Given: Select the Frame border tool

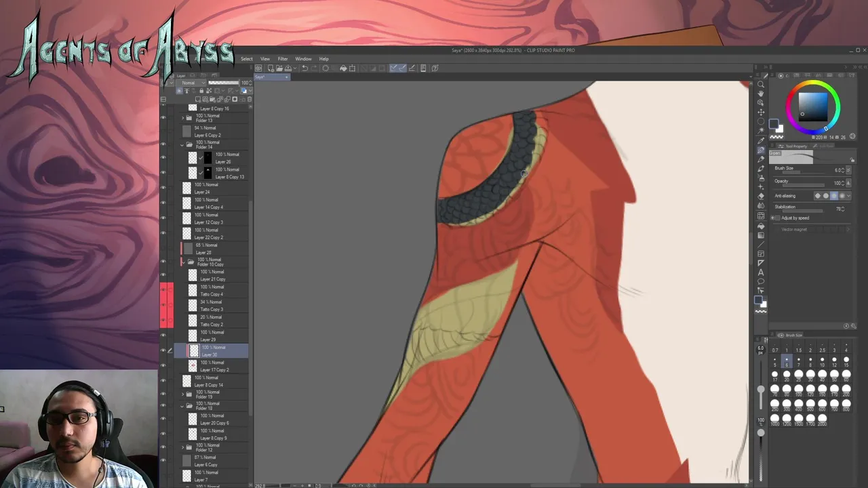Looking at the screenshot, I should [761, 253].
